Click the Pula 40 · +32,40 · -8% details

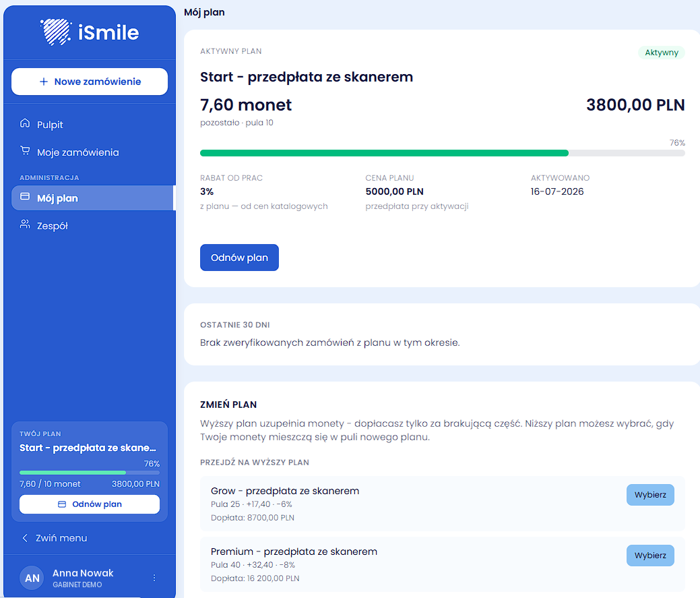[253, 565]
